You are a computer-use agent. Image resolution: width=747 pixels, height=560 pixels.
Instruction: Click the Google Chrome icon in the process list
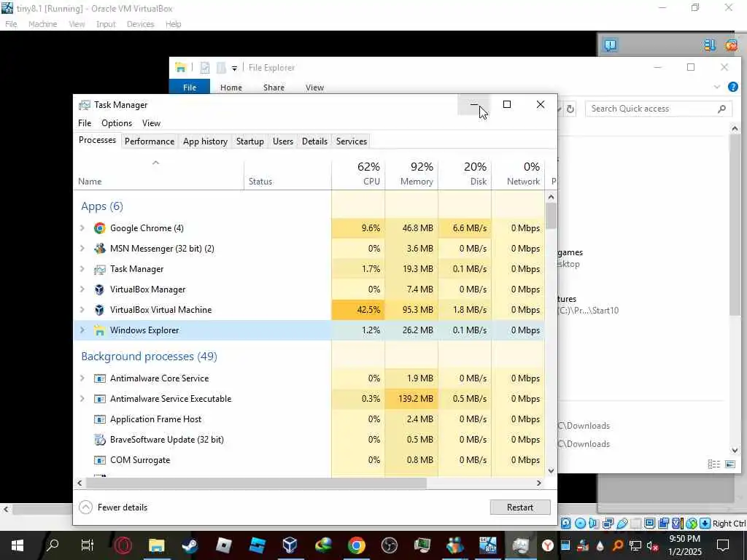click(99, 228)
